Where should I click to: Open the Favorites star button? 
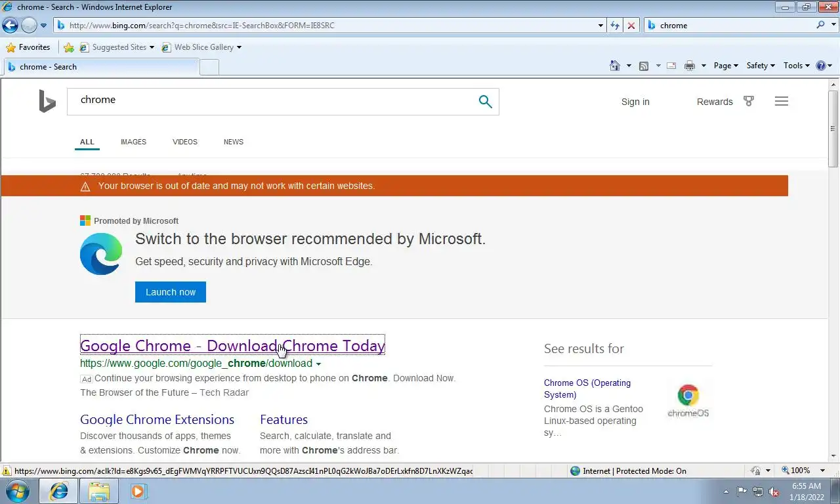[x=28, y=47]
